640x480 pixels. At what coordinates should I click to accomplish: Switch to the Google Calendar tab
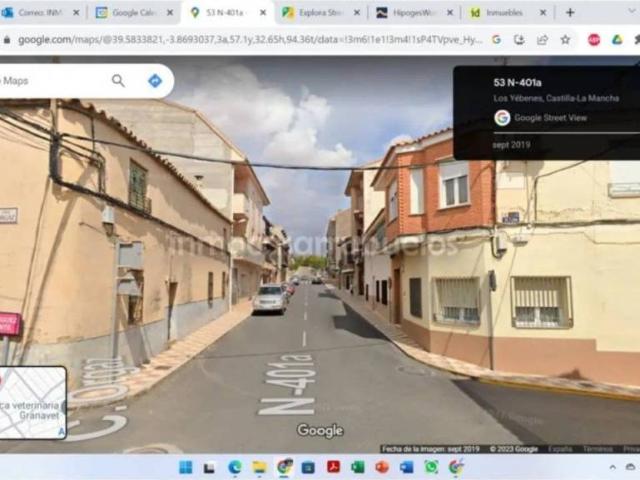(133, 13)
